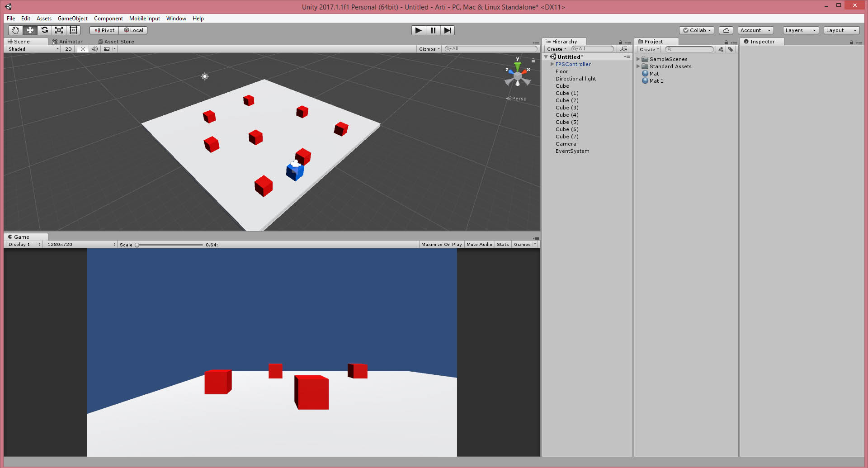Image resolution: width=868 pixels, height=468 pixels.
Task: Toggle Maximize On Play
Action: click(441, 245)
